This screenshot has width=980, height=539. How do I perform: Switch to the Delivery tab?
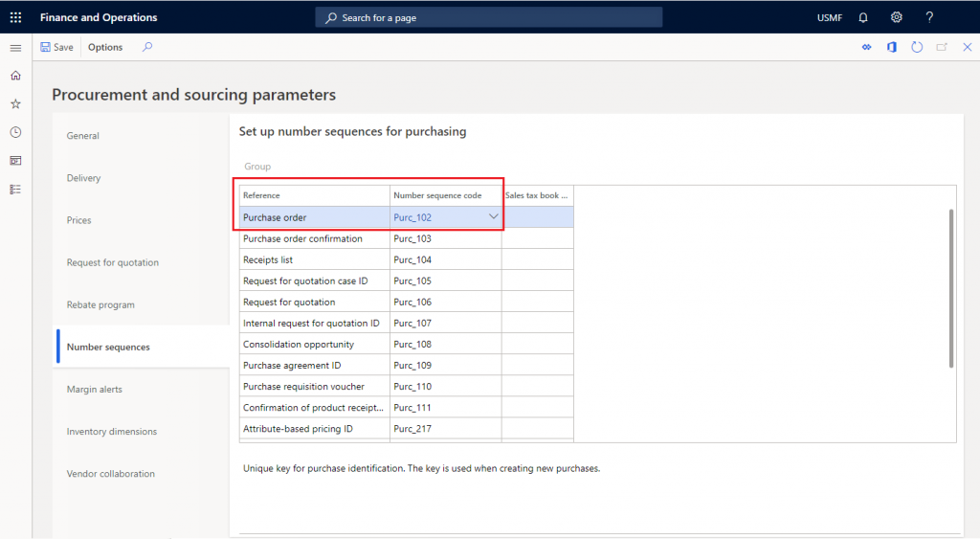84,178
